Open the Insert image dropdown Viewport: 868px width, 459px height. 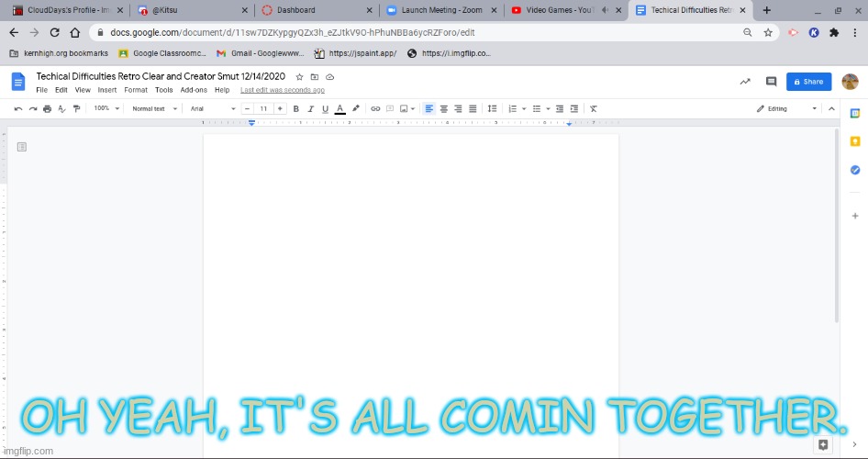coord(406,108)
